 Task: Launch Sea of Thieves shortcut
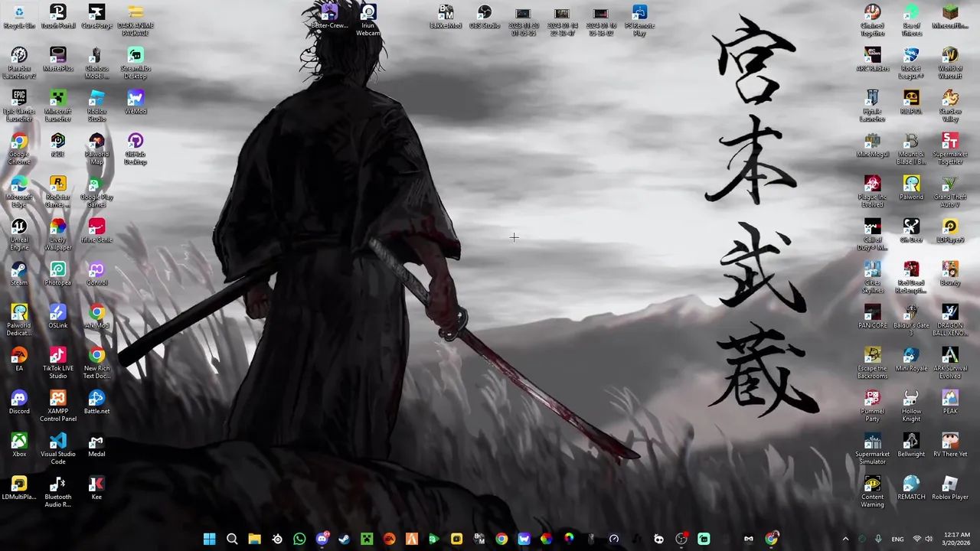[x=911, y=21]
